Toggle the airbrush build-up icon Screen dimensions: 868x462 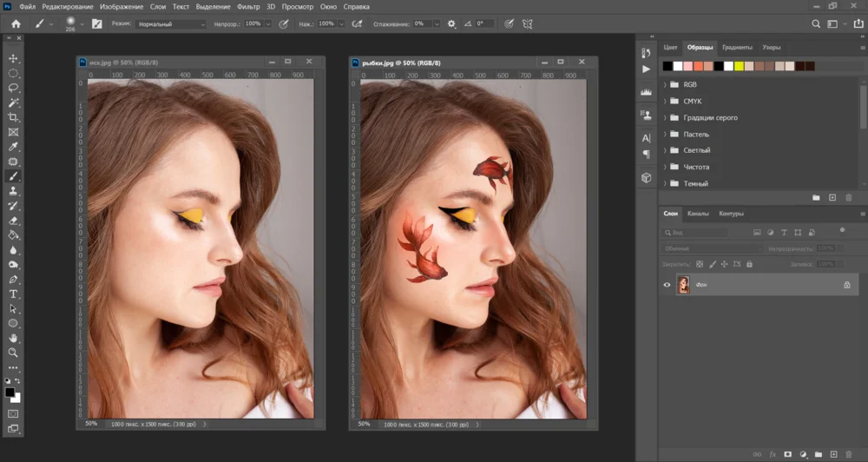coord(356,23)
